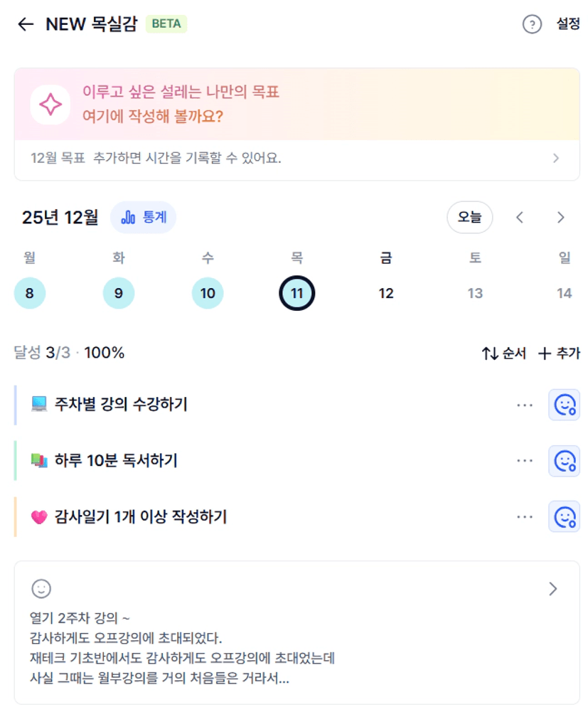Open the more options for 하루 10분 독서하기

click(525, 461)
